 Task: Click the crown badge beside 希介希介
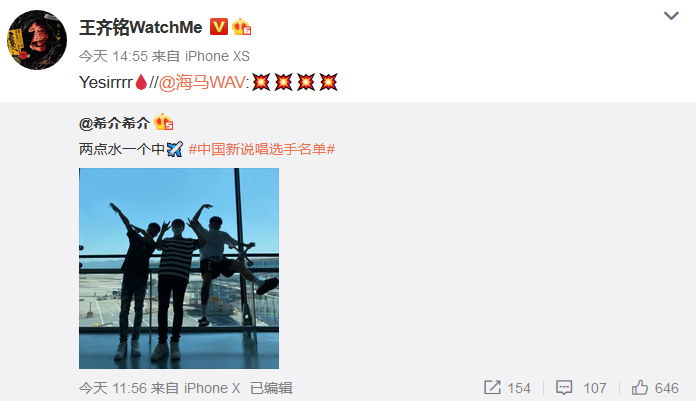point(163,122)
